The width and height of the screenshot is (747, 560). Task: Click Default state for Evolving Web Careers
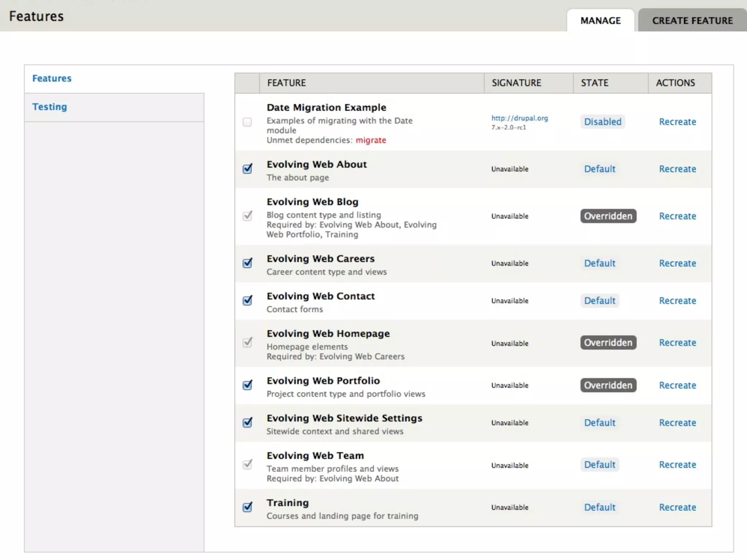(x=600, y=263)
